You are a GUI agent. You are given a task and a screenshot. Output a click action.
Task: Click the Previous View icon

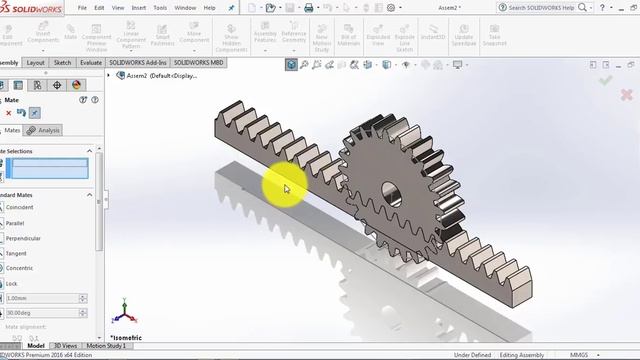click(x=329, y=64)
